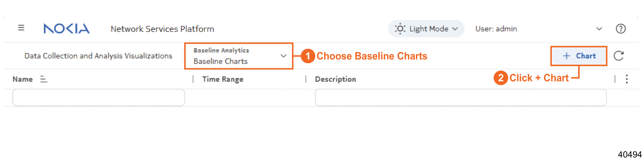Click the + Chart button
This screenshot has height=162, width=644.
[579, 56]
